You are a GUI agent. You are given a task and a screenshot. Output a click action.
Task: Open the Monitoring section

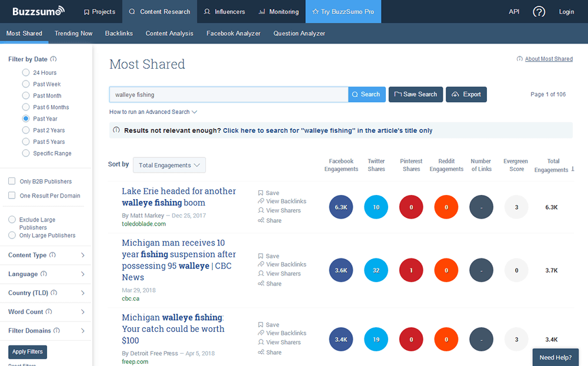point(279,12)
